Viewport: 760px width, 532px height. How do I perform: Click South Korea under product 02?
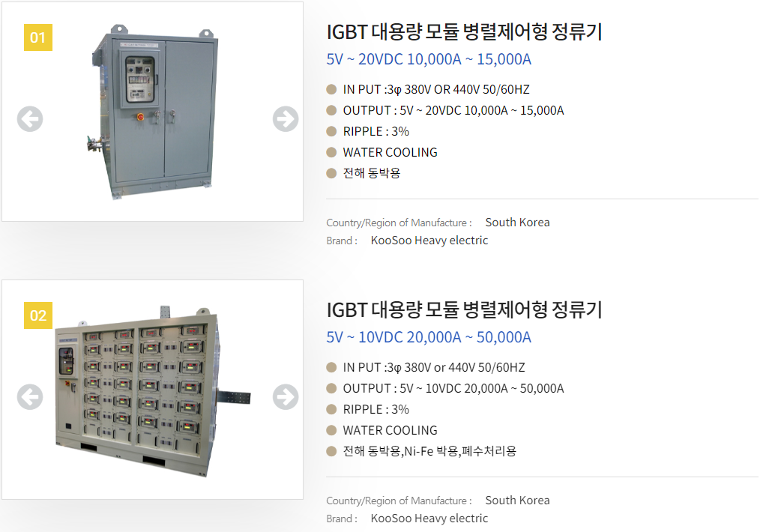[x=517, y=501]
